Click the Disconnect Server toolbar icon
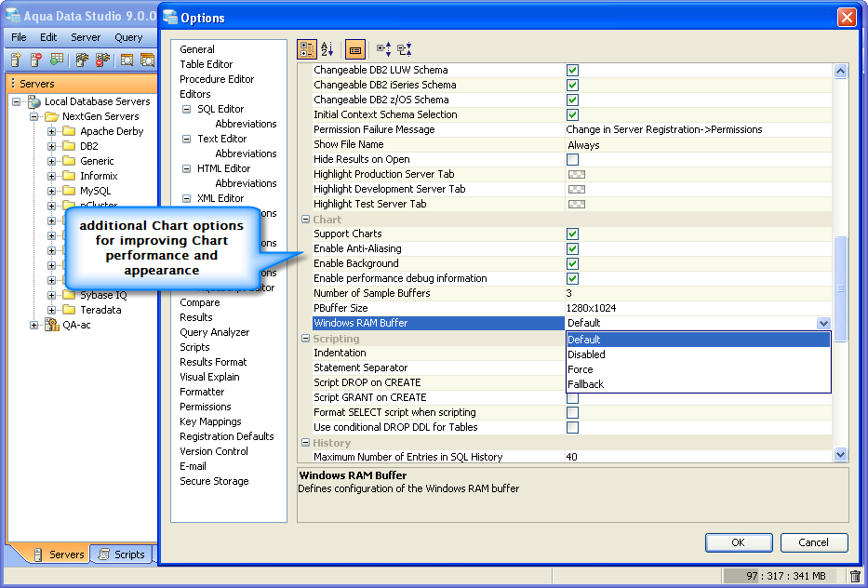Image resolution: width=868 pixels, height=588 pixels. tap(102, 60)
